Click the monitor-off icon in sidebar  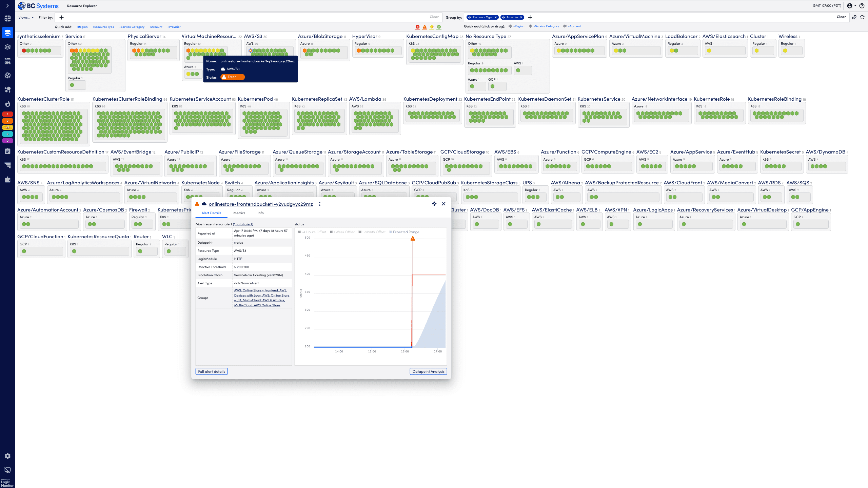[7, 470]
